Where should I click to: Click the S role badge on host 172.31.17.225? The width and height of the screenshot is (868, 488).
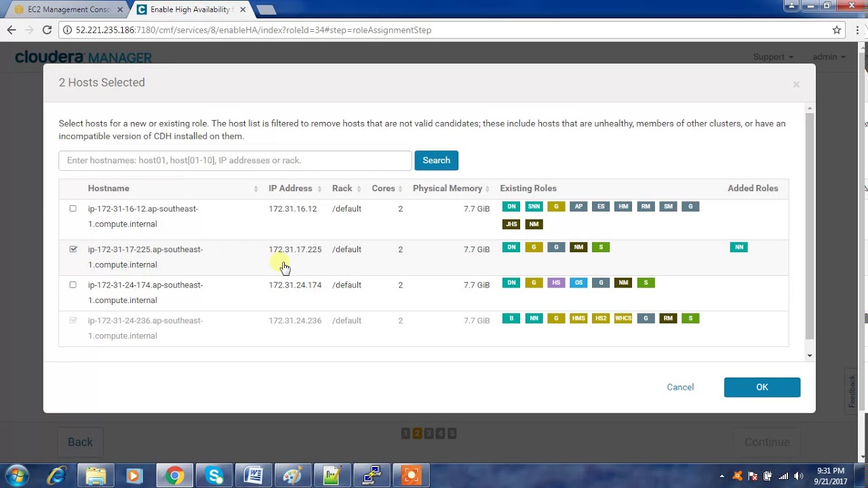point(601,247)
